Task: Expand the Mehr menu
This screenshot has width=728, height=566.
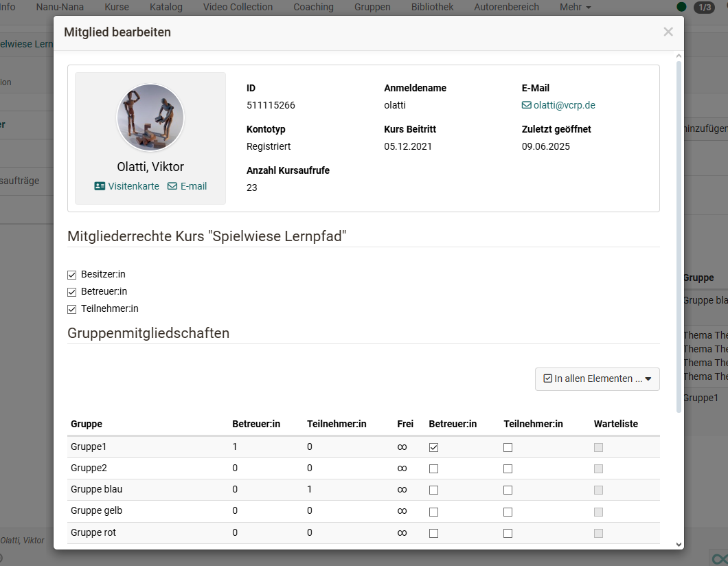Action: pyautogui.click(x=575, y=8)
